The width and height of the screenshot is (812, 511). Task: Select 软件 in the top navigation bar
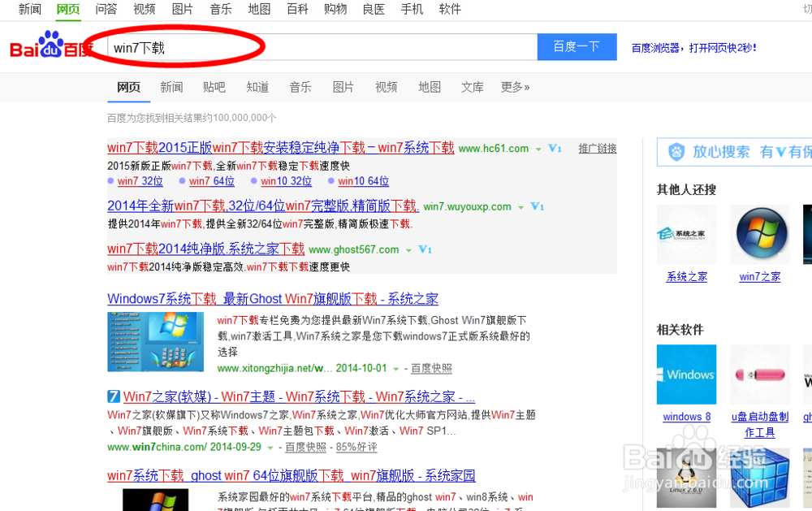pyautogui.click(x=450, y=9)
